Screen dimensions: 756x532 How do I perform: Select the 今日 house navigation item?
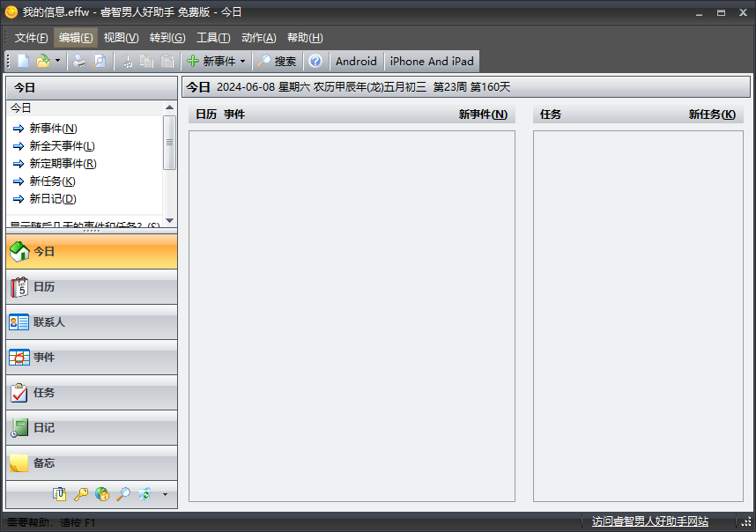click(92, 252)
